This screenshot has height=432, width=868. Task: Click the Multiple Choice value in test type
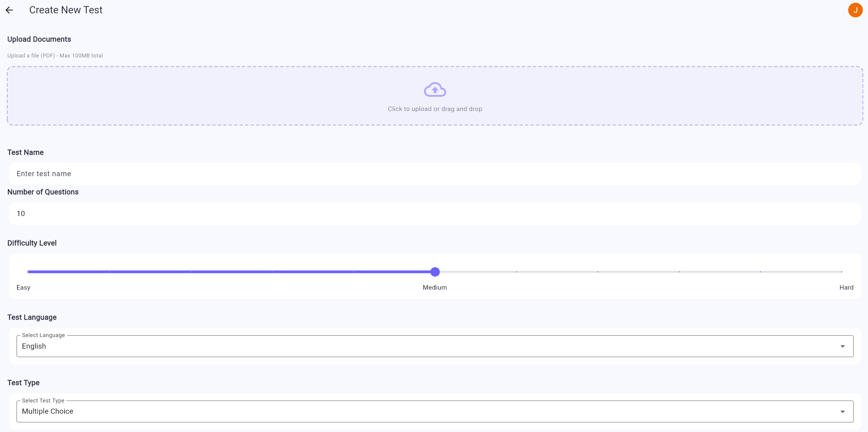tap(48, 411)
